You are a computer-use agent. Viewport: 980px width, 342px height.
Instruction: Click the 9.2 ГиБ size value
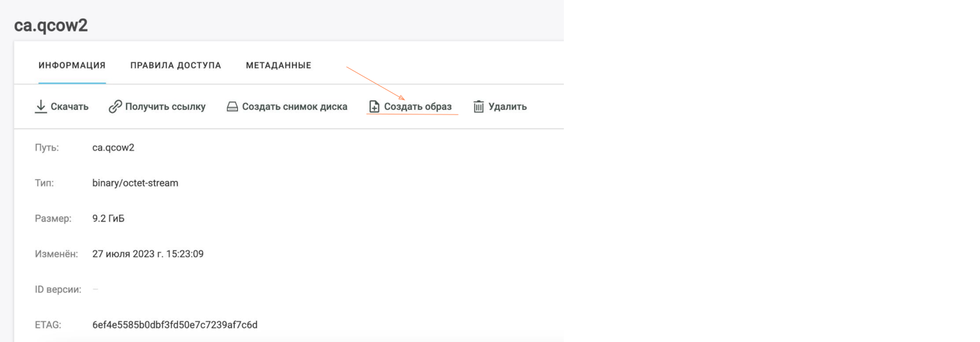pos(108,218)
